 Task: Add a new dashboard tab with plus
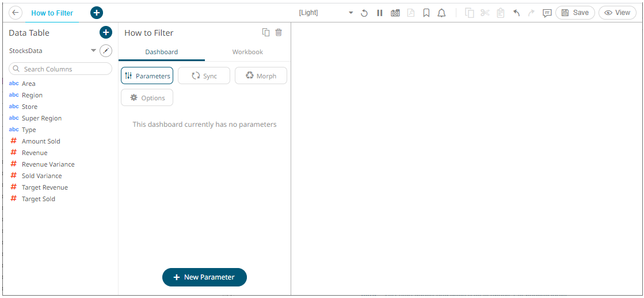97,13
